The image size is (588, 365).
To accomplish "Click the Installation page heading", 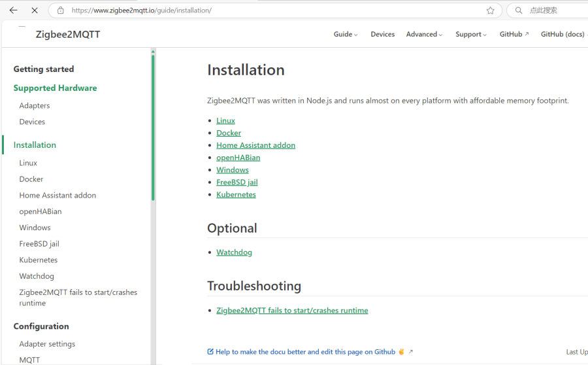I will click(x=246, y=70).
